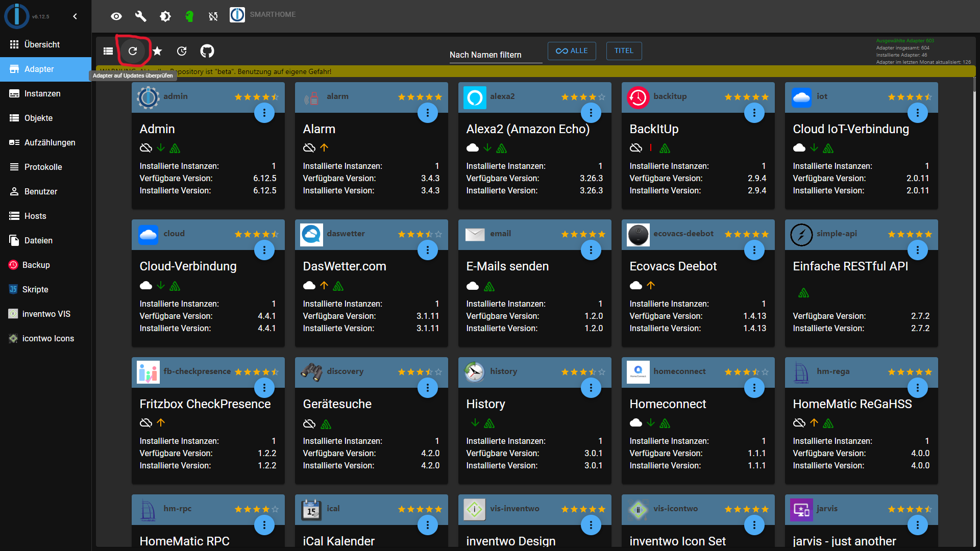Toggle the eye visibility icon in header

click(116, 16)
